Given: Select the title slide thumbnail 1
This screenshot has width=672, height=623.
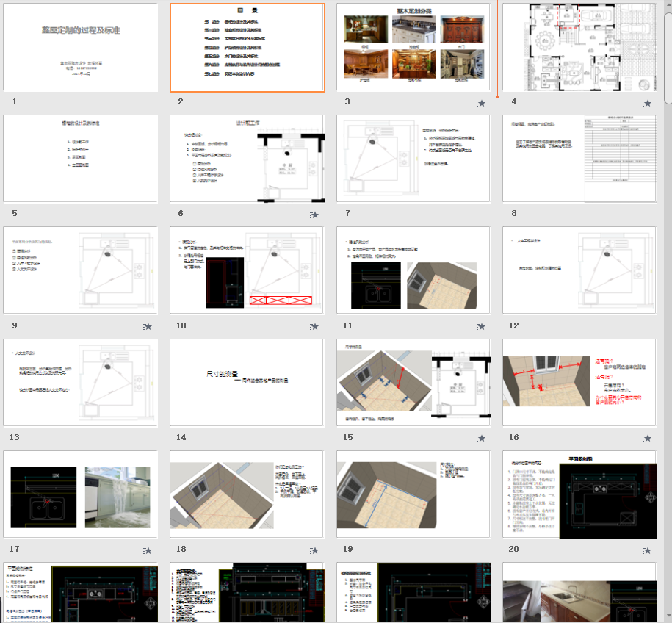Looking at the screenshot, I should pos(80,47).
